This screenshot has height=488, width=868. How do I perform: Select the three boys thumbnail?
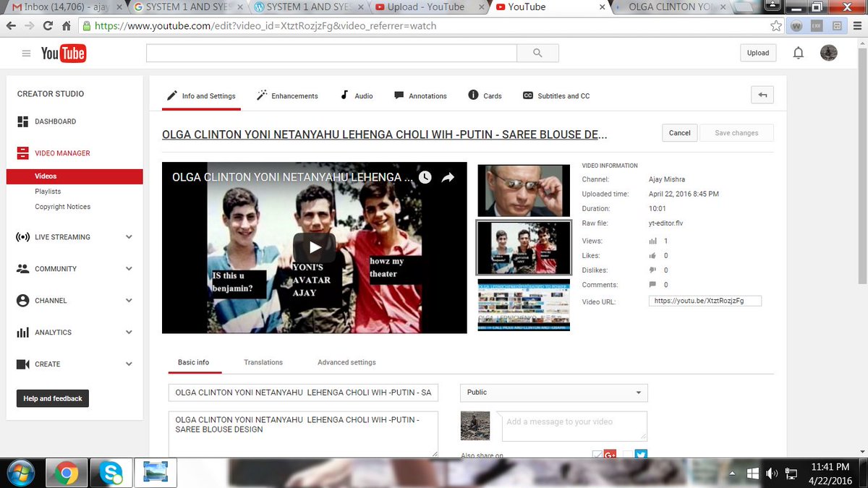[524, 248]
